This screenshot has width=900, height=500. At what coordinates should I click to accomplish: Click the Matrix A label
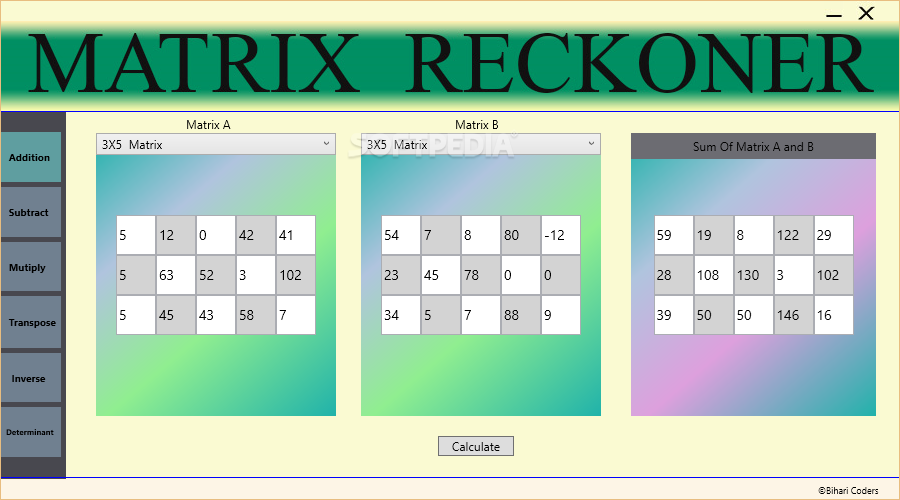tap(208, 125)
